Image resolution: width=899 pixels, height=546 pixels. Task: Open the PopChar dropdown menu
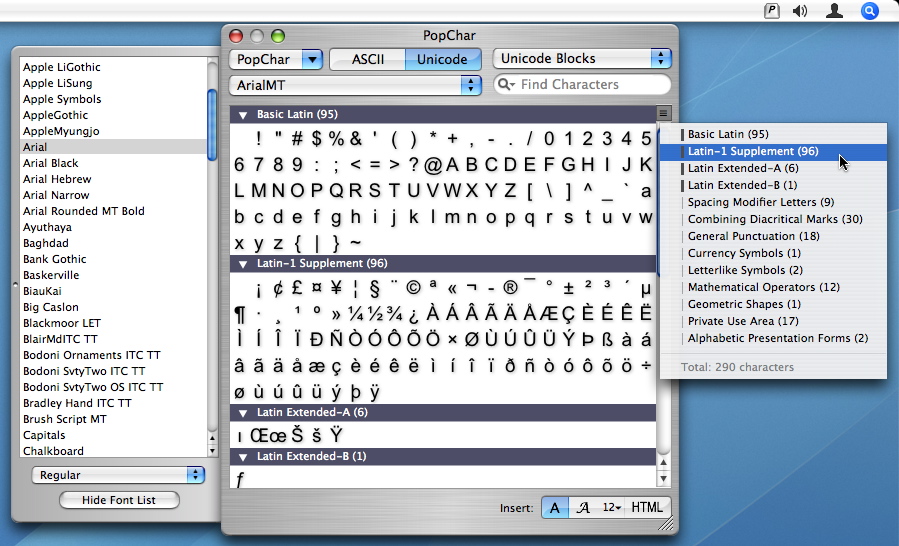(276, 59)
